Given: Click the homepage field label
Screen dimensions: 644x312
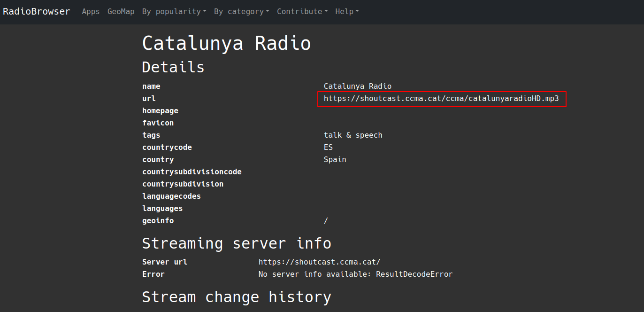Looking at the screenshot, I should 160,111.
